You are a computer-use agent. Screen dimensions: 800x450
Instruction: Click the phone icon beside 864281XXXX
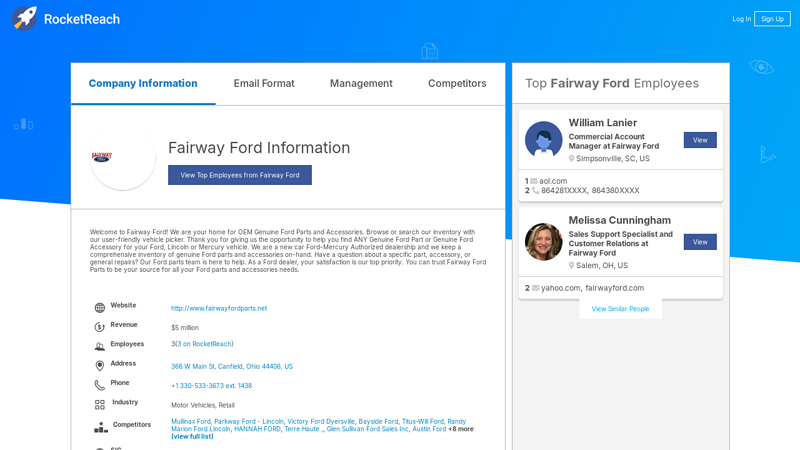535,190
